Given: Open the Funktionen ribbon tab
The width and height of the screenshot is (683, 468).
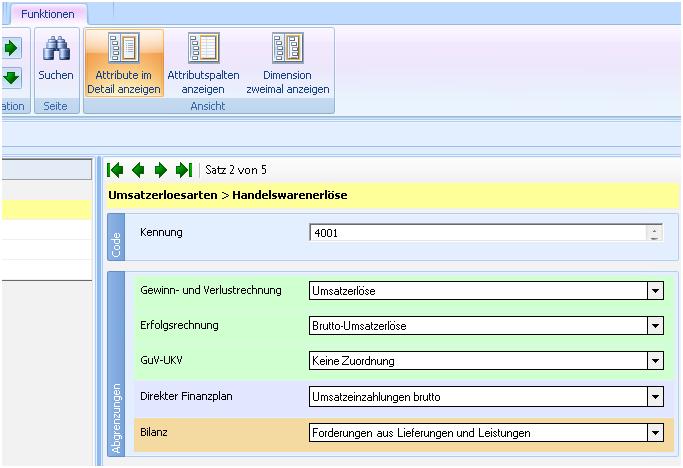Looking at the screenshot, I should [47, 14].
